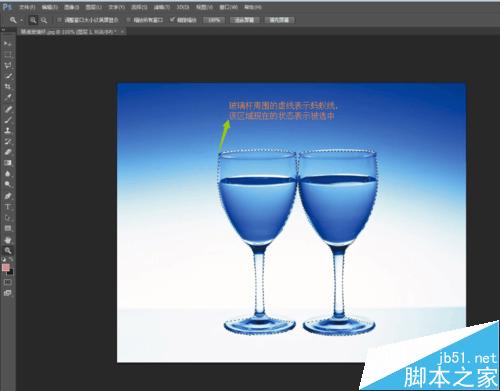Open the 3D menu
500x391 pixels.
(x=183, y=7)
